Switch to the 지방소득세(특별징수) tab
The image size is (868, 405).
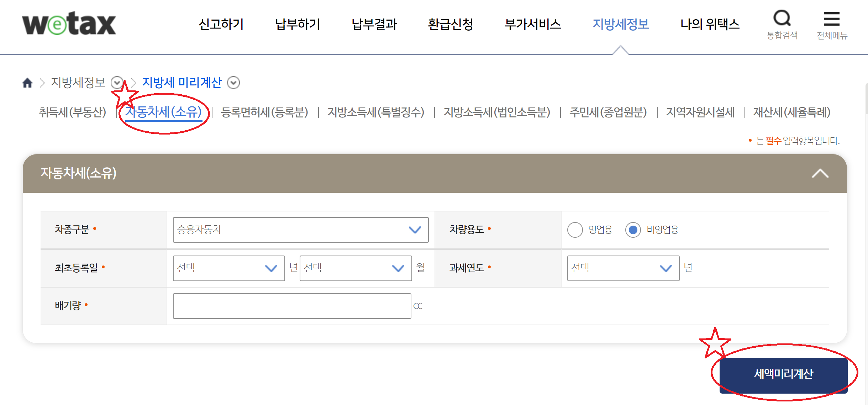click(x=376, y=112)
